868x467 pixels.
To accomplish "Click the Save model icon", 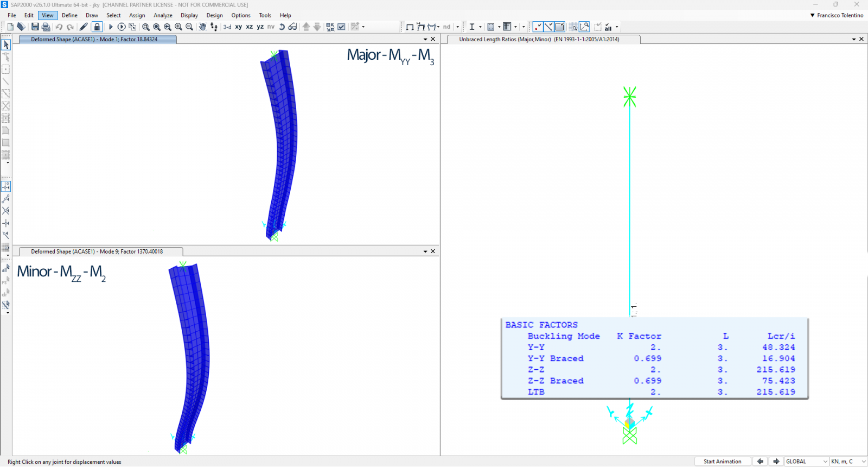I will (35, 27).
